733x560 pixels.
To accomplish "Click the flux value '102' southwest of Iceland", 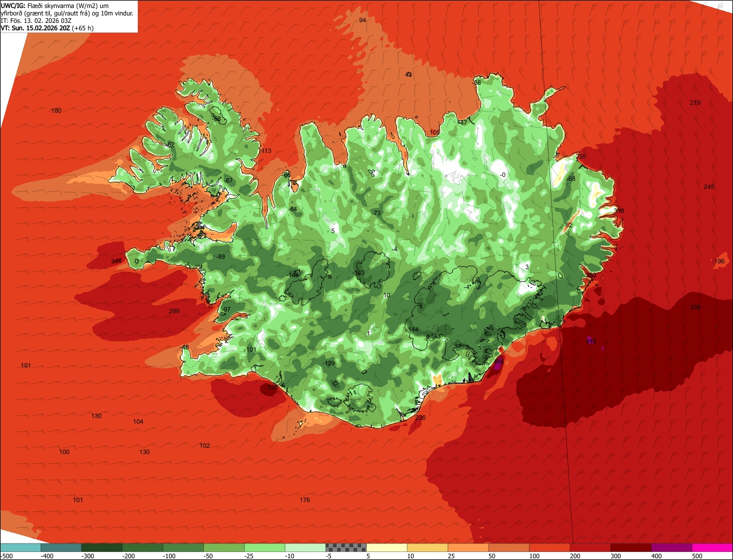I will [x=204, y=445].
